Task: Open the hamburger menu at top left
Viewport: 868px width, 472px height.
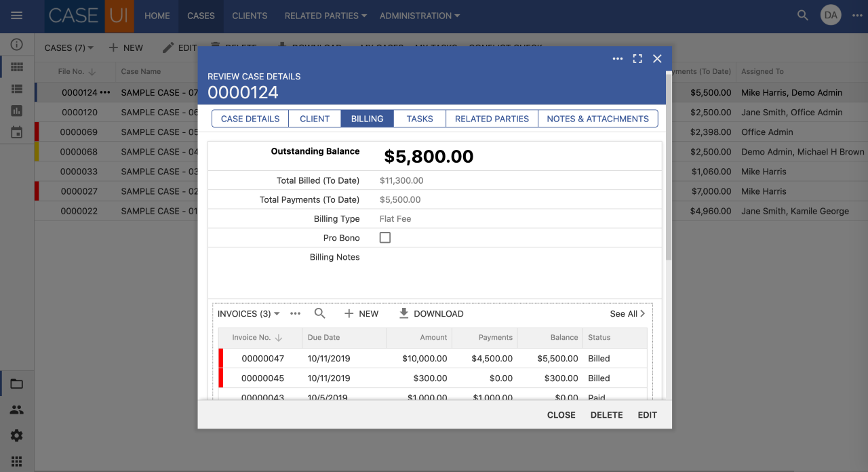Action: (x=17, y=14)
